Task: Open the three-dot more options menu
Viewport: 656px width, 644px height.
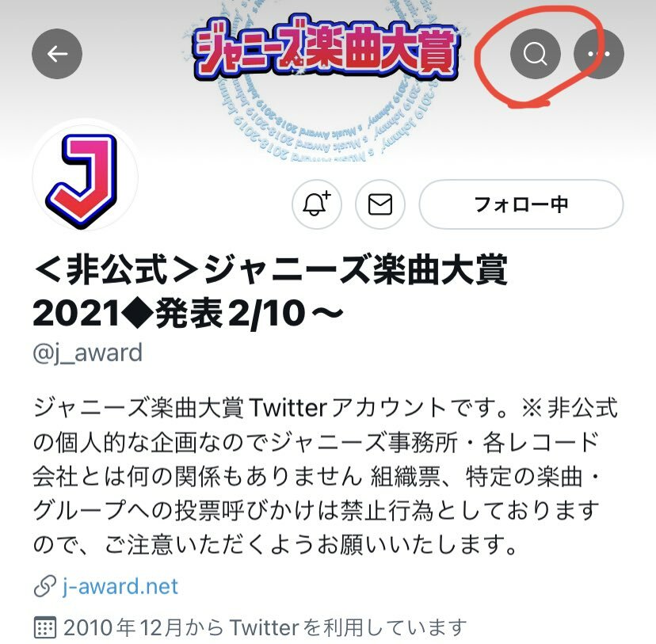Action: (x=599, y=54)
